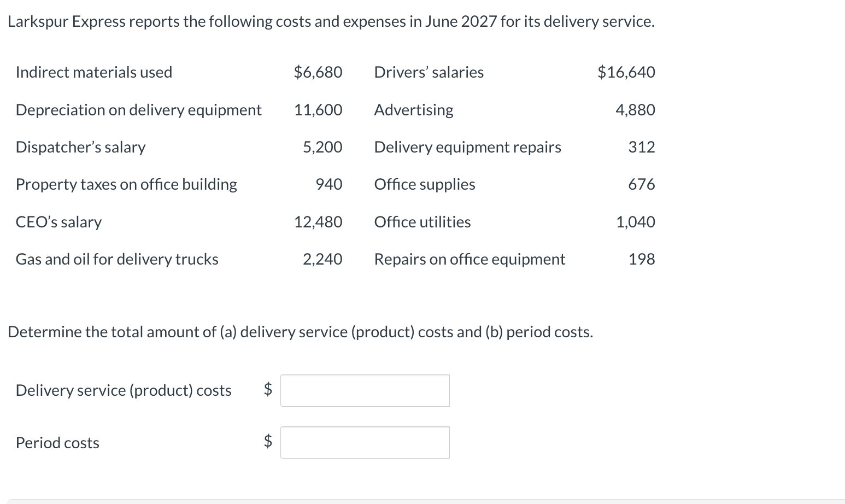Screen dimensions: 845x504
Task: Click the dollar sign beside Period costs
Action: (267, 442)
